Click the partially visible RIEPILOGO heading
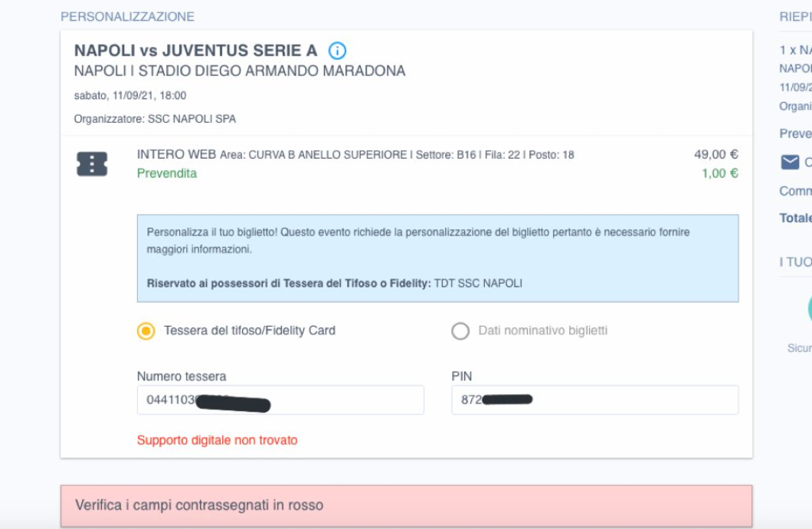Viewport: 812px width, 529px height. 795,17
